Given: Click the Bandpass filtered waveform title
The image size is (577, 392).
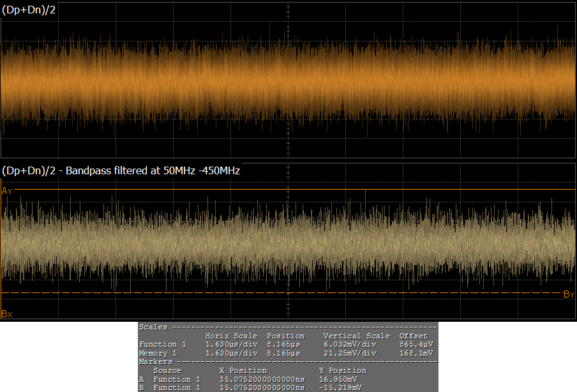Looking at the screenshot, I should click(121, 170).
